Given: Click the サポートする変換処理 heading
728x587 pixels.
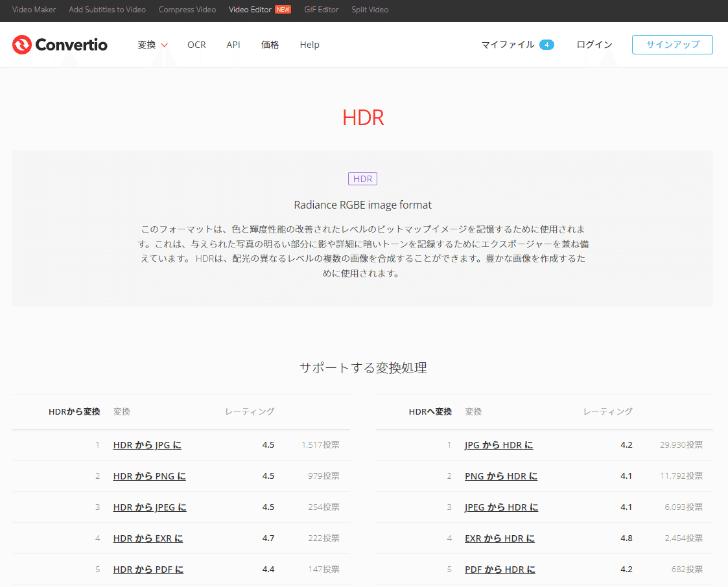Looking at the screenshot, I should coord(363,367).
